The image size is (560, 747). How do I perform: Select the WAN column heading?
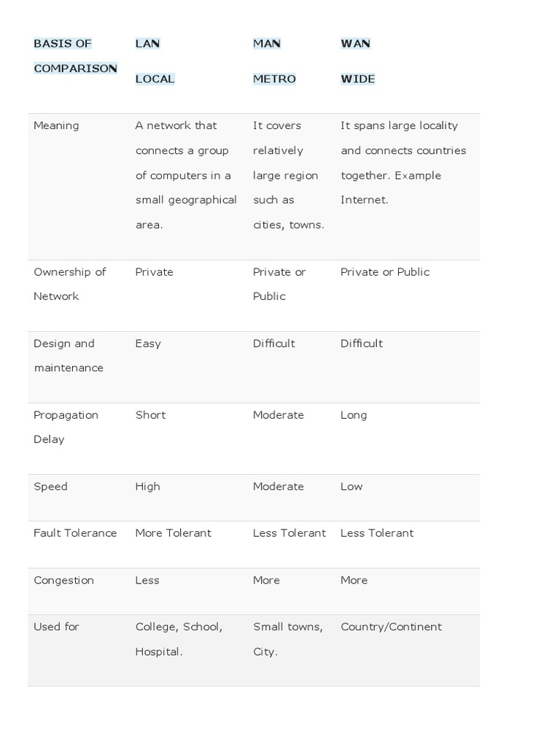[355, 44]
